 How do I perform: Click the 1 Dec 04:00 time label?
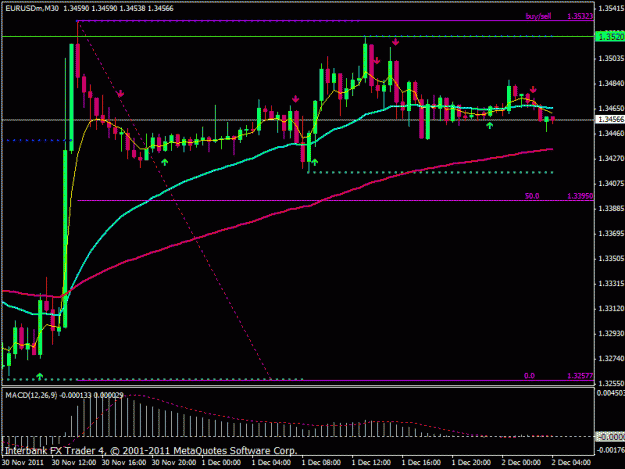tap(271, 462)
